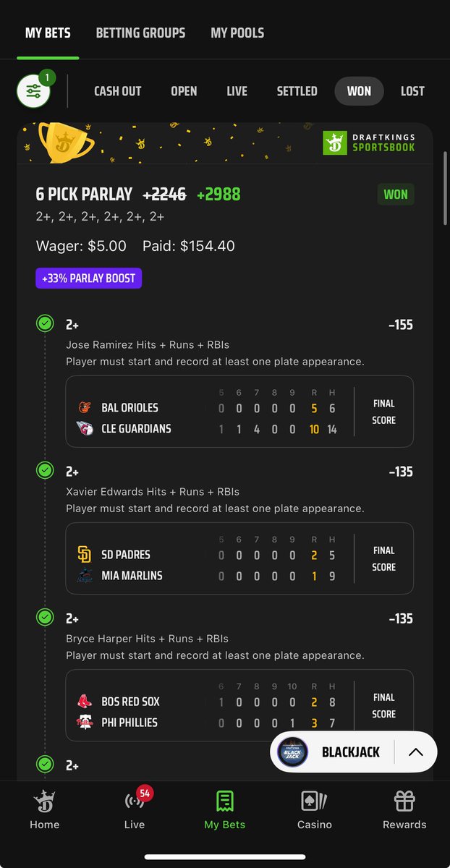Expand the Orioles vs Guardians scorebox
This screenshot has width=450, height=868.
tap(239, 412)
